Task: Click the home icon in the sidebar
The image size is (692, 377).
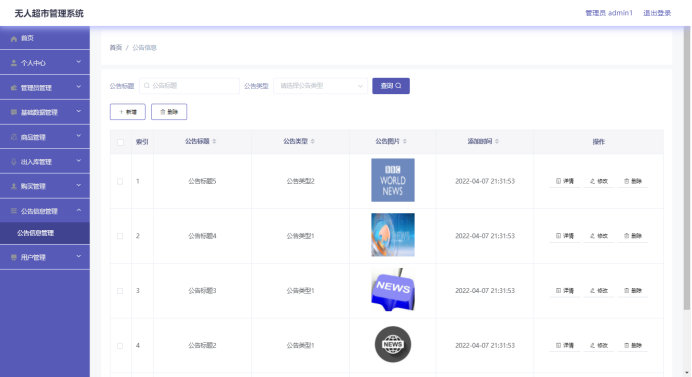Action: tap(14, 38)
